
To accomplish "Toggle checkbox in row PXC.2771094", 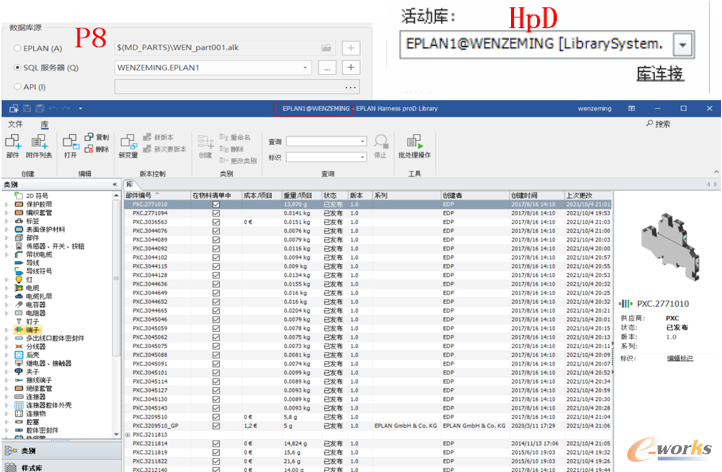I will 216,213.
